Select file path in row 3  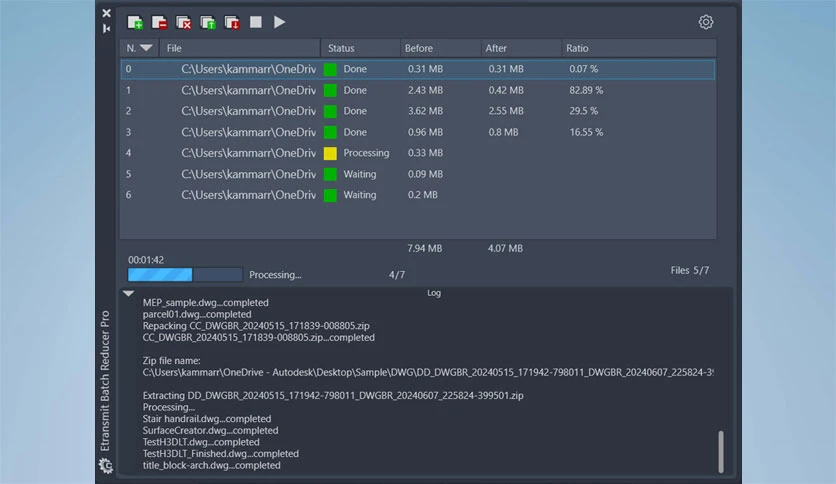(x=248, y=132)
